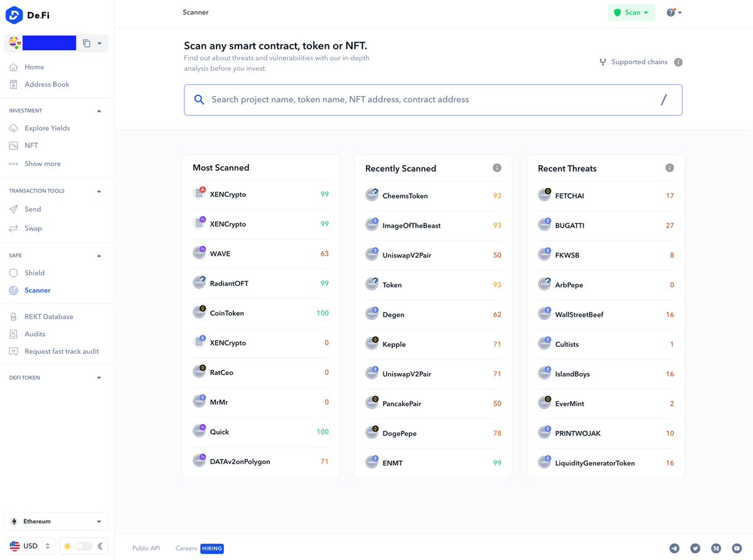Click FKWSB token icon

(545, 254)
